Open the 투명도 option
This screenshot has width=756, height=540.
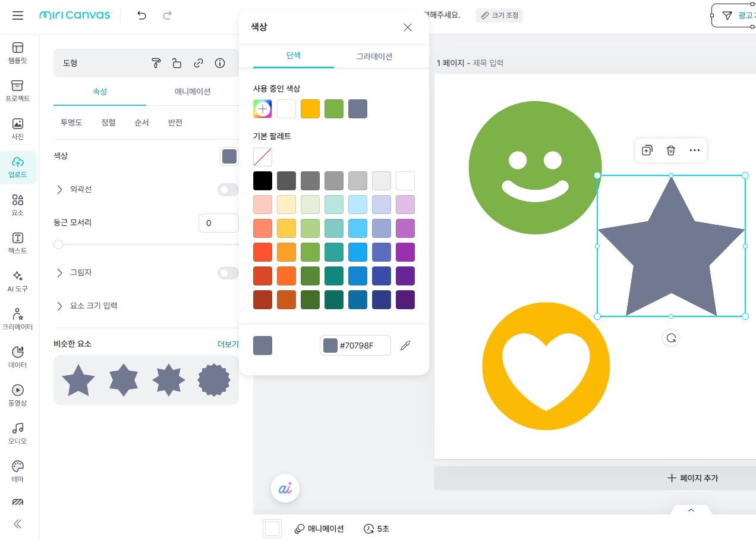[x=71, y=123]
